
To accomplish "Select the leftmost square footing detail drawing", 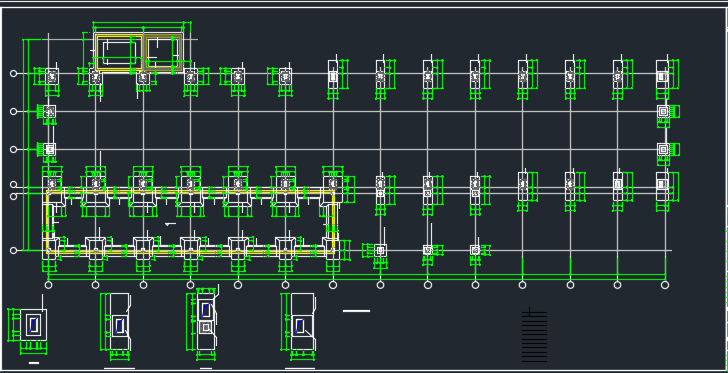I will click(33, 325).
